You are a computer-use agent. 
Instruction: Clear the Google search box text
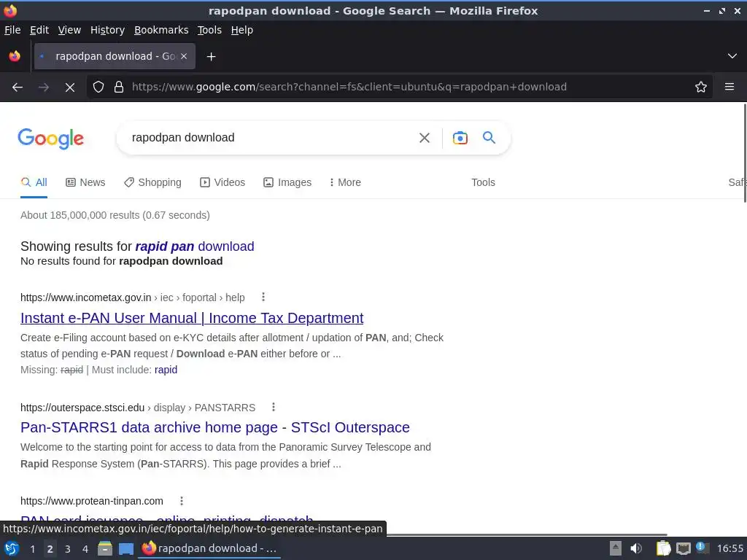point(424,138)
